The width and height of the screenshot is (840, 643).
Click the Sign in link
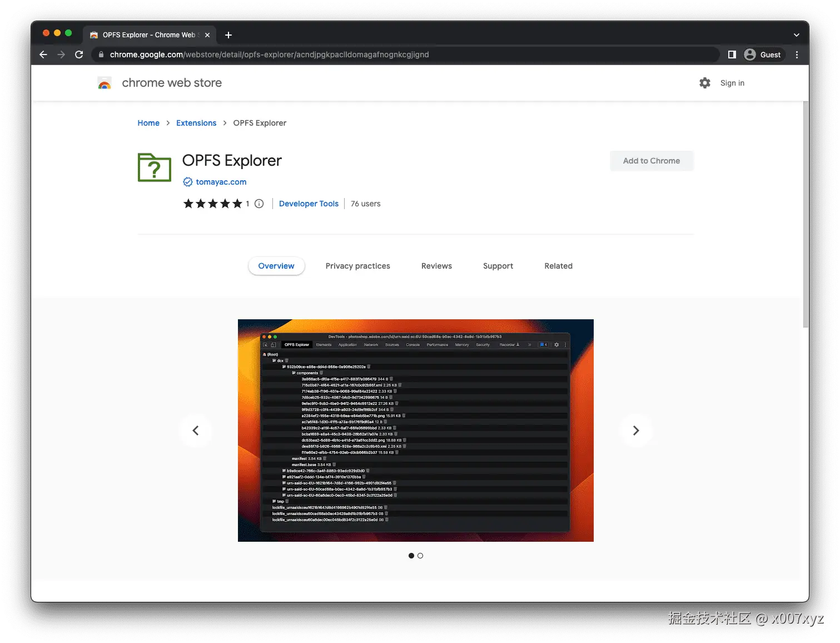(x=732, y=83)
